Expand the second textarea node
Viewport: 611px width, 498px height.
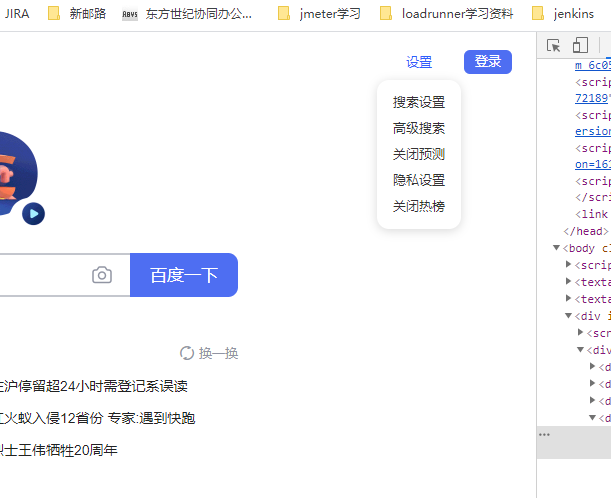coord(569,298)
